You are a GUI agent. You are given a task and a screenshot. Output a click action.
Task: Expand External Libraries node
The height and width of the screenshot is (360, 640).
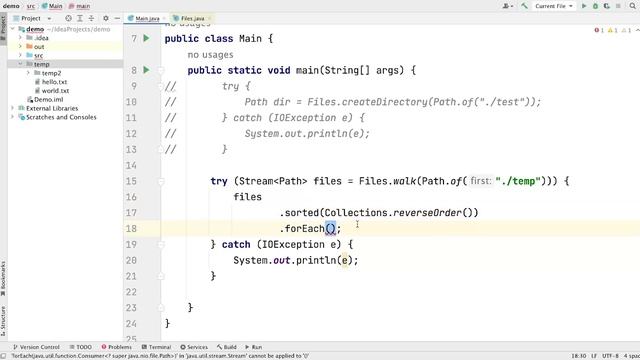12,108
